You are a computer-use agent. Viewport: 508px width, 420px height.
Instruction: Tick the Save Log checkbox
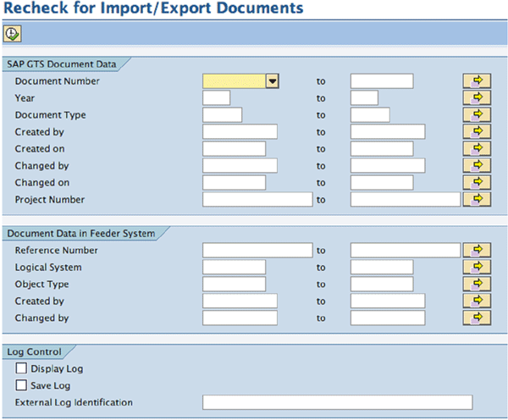tap(21, 385)
